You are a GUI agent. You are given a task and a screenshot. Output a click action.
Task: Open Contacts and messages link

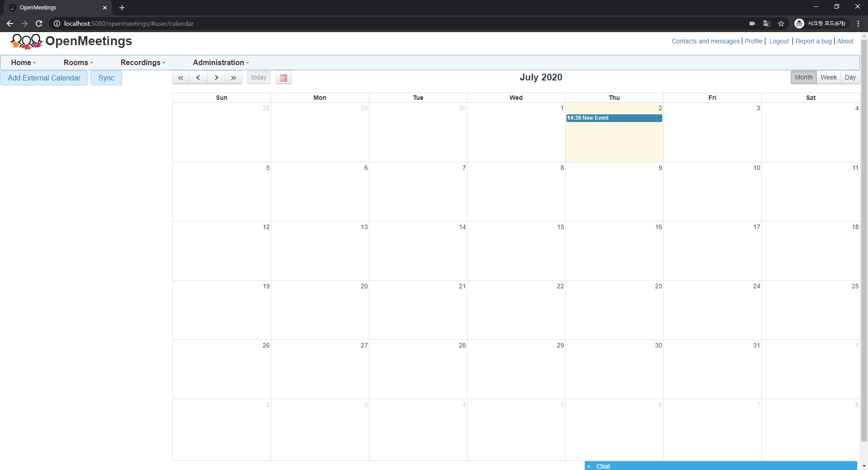tap(705, 41)
